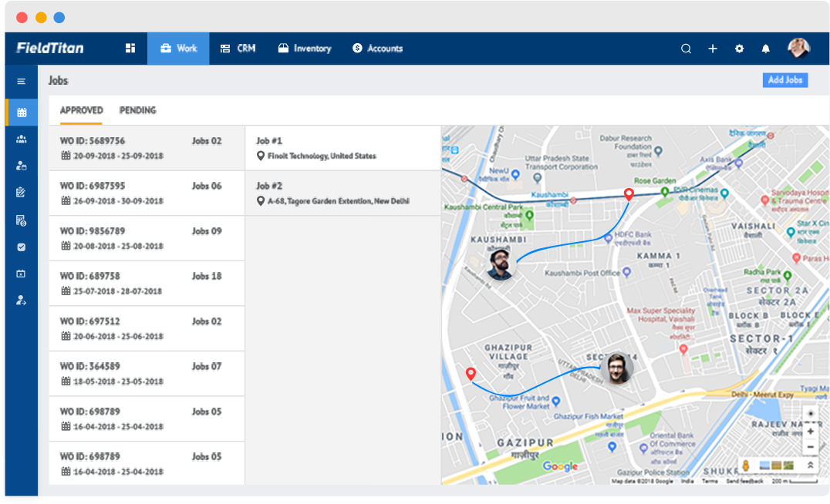Click Jobs 07 count label

tap(207, 367)
